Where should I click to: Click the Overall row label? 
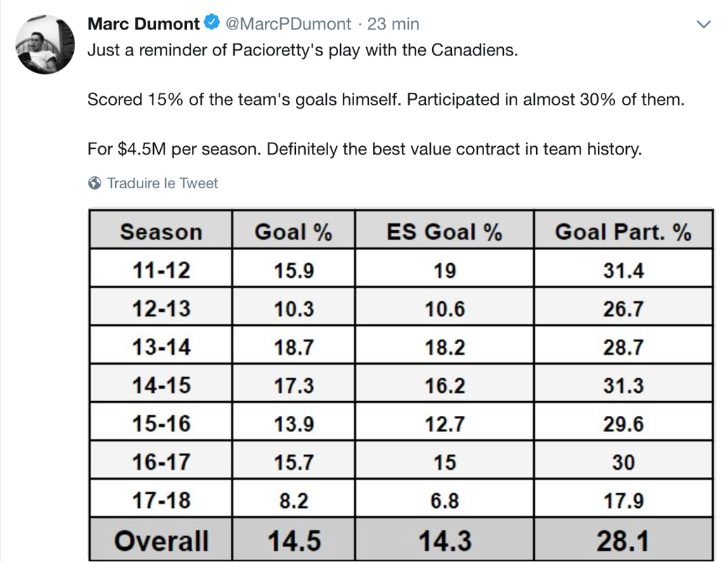pos(161,541)
